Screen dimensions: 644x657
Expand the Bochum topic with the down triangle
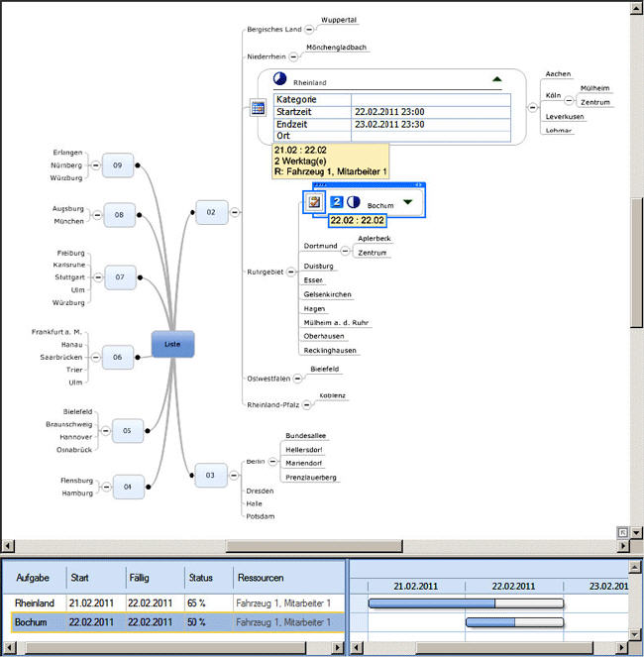[407, 203]
